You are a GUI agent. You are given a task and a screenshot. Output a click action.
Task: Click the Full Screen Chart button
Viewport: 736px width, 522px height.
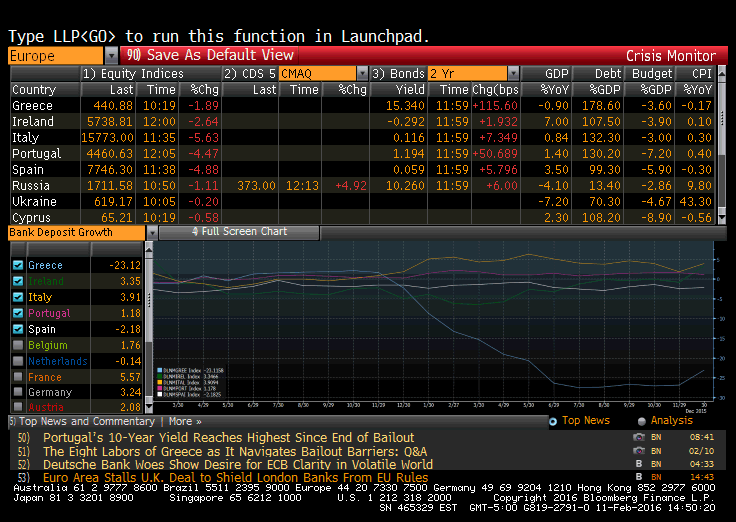pyautogui.click(x=239, y=232)
